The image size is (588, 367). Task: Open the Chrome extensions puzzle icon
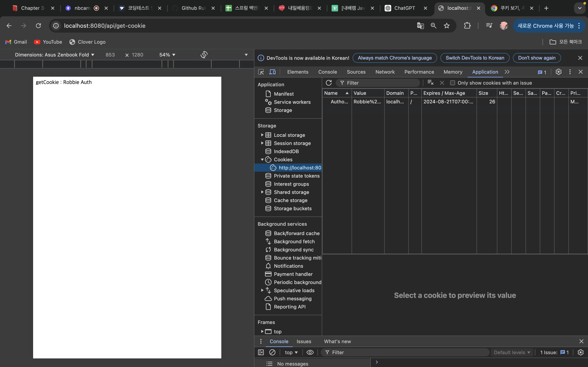467,25
